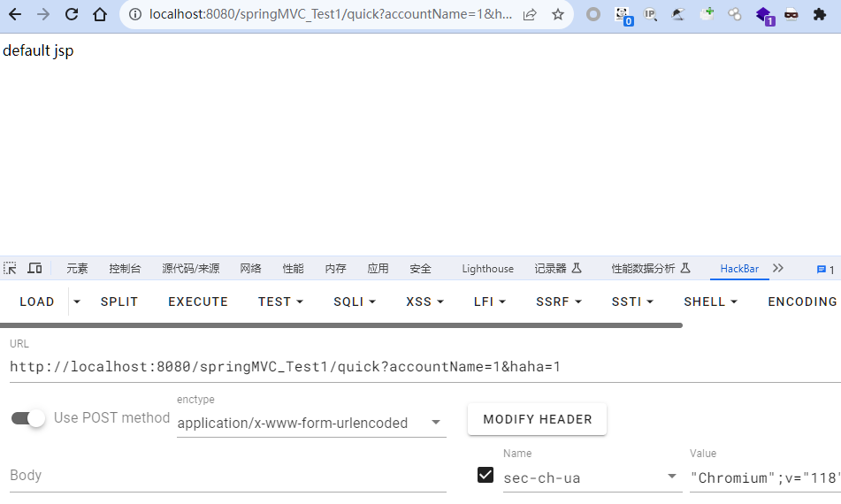
Task: Reload the current page
Action: [x=72, y=14]
